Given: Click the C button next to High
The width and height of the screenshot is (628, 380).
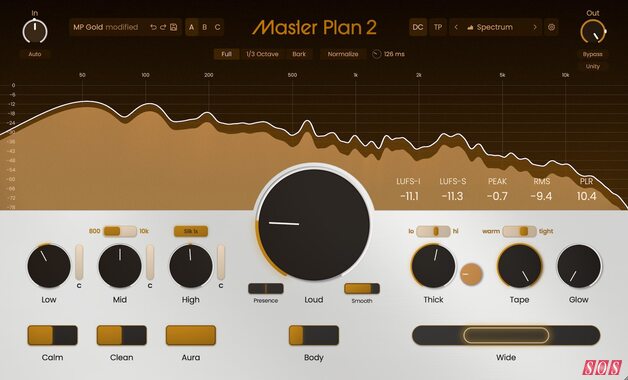Looking at the screenshot, I should coord(221,286).
